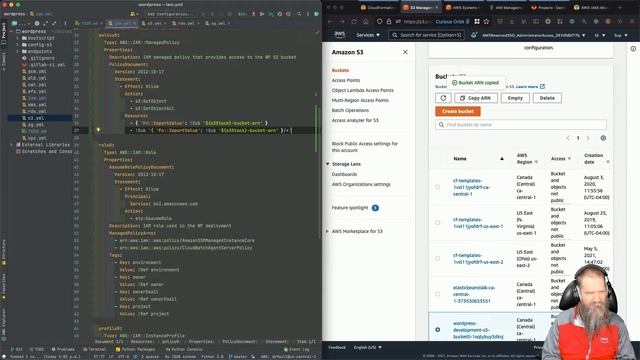Bookmark this page with star icon
Screen dimensions: 640x360
click(x=487, y=21)
